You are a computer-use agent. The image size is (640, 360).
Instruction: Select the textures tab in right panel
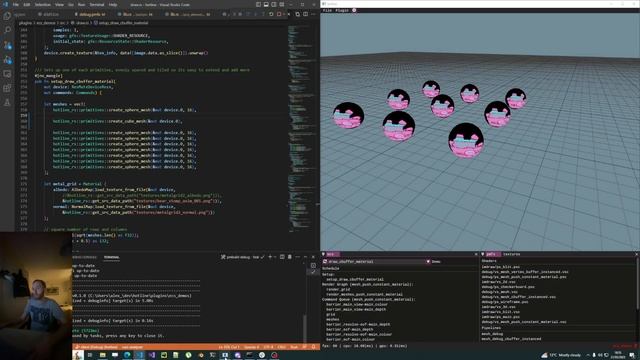click(x=511, y=254)
